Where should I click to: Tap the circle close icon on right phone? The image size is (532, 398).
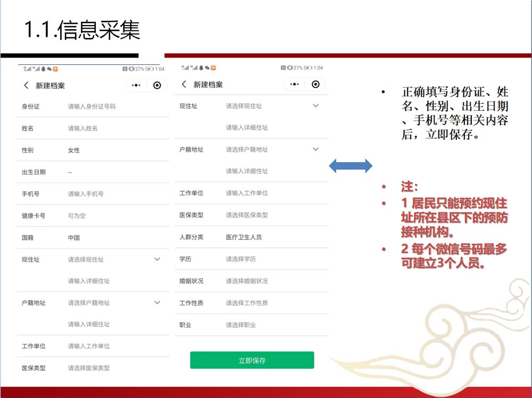coord(315,85)
